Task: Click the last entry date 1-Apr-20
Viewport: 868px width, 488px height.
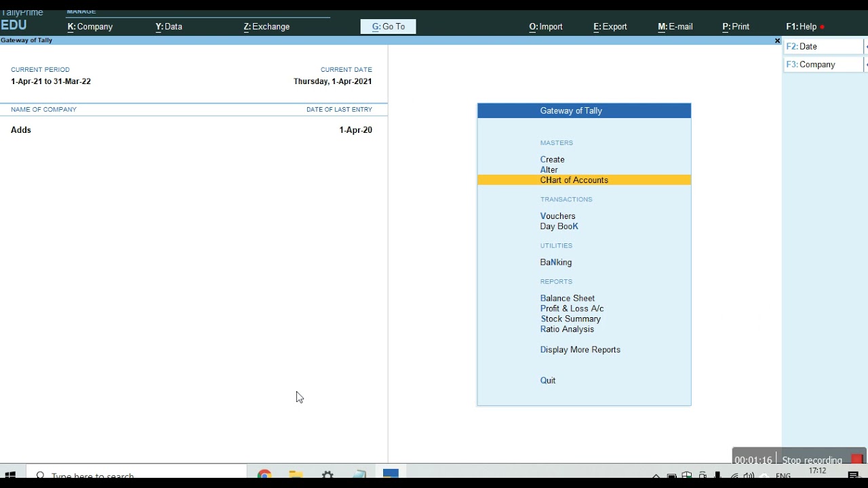Action: [356, 130]
